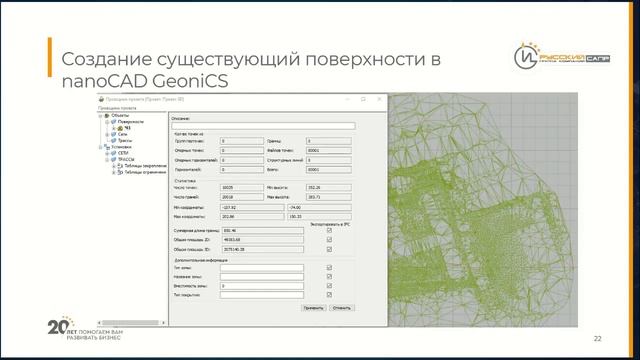This screenshot has height=360, width=640.
Task: Select Таблицы закрепления label in tree
Action: click(145, 166)
